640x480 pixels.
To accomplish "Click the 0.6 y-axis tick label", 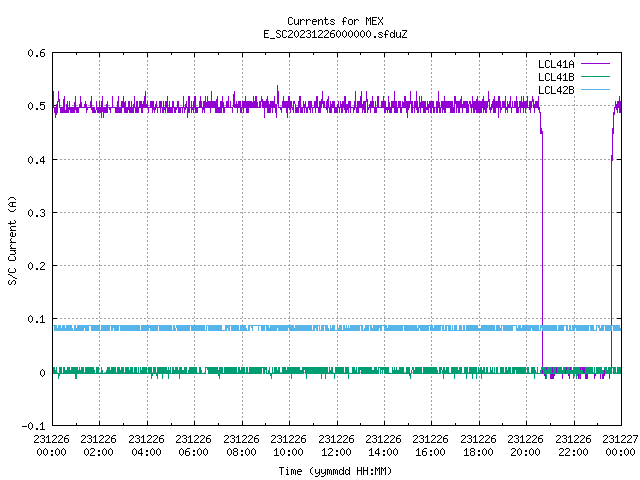I will (36, 53).
